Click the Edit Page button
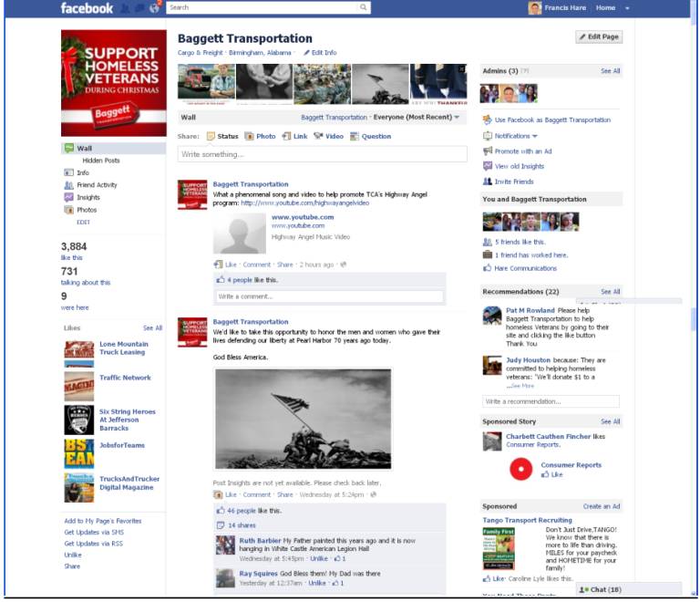700x602 pixels. [x=599, y=36]
